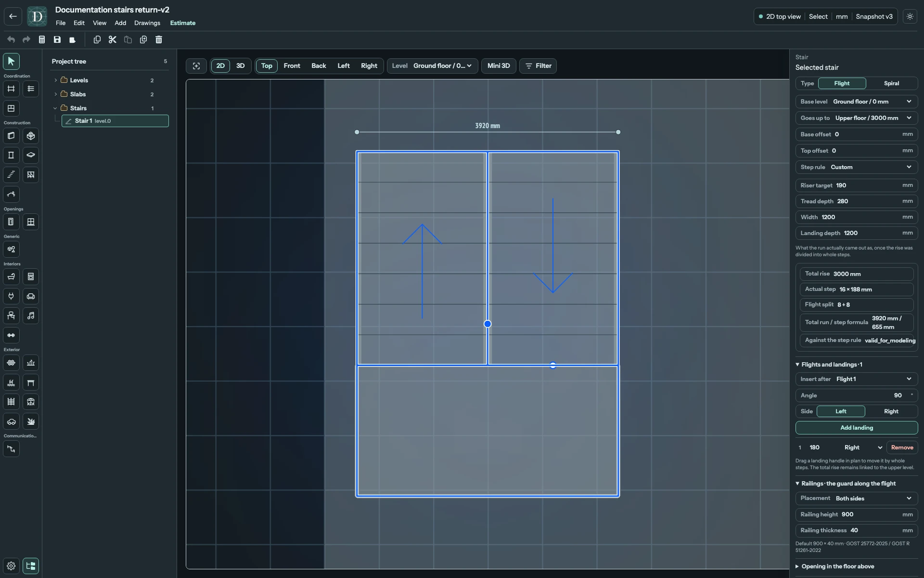Click the calculator icon in toolbar
The height and width of the screenshot is (578, 924).
(42, 39)
